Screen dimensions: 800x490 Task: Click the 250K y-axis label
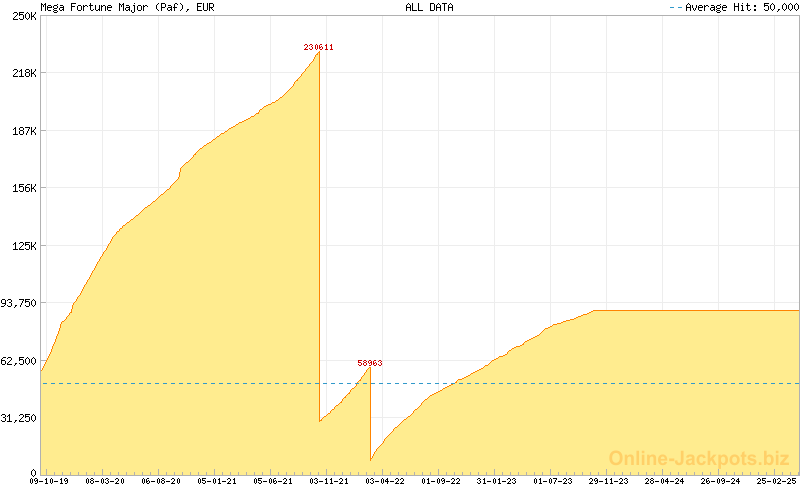click(24, 17)
